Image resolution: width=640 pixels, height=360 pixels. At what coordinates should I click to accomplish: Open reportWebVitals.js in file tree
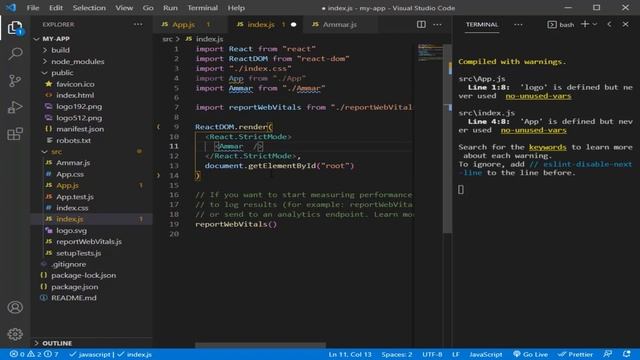click(x=89, y=242)
